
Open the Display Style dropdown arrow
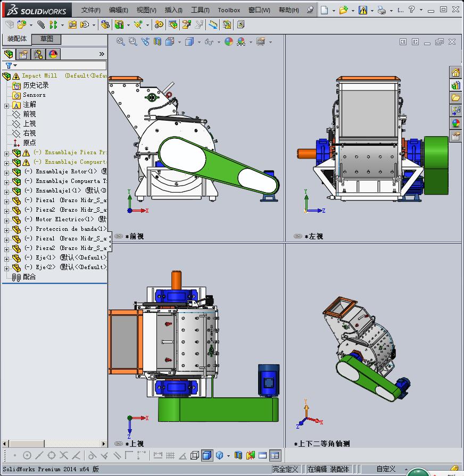pyautogui.click(x=199, y=42)
